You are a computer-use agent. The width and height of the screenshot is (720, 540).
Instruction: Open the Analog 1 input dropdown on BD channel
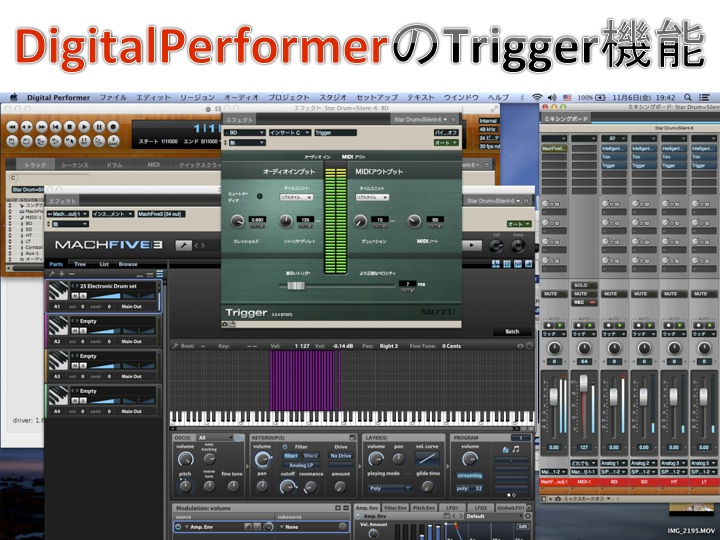(614, 463)
